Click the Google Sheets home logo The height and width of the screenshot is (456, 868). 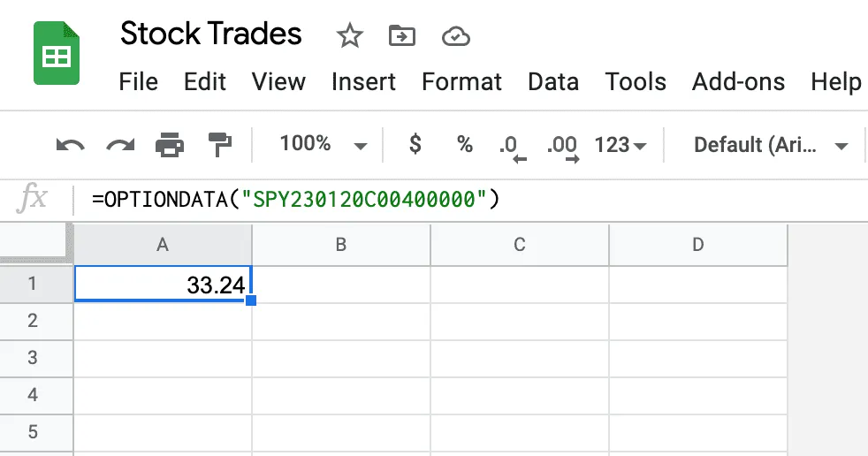[x=57, y=53]
